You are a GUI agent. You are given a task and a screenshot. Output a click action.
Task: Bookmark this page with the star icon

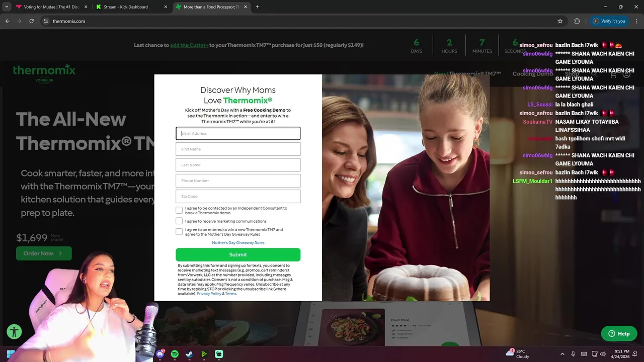pyautogui.click(x=560, y=21)
